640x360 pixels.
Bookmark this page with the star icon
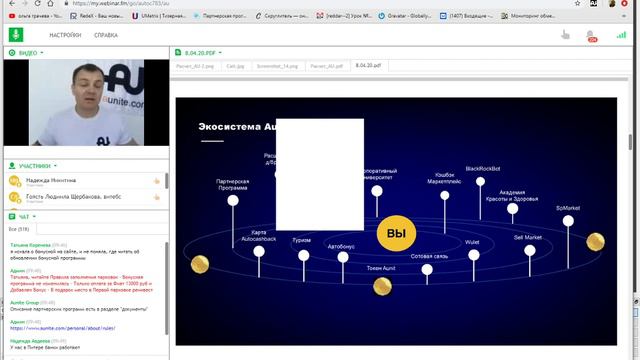coord(577,3)
